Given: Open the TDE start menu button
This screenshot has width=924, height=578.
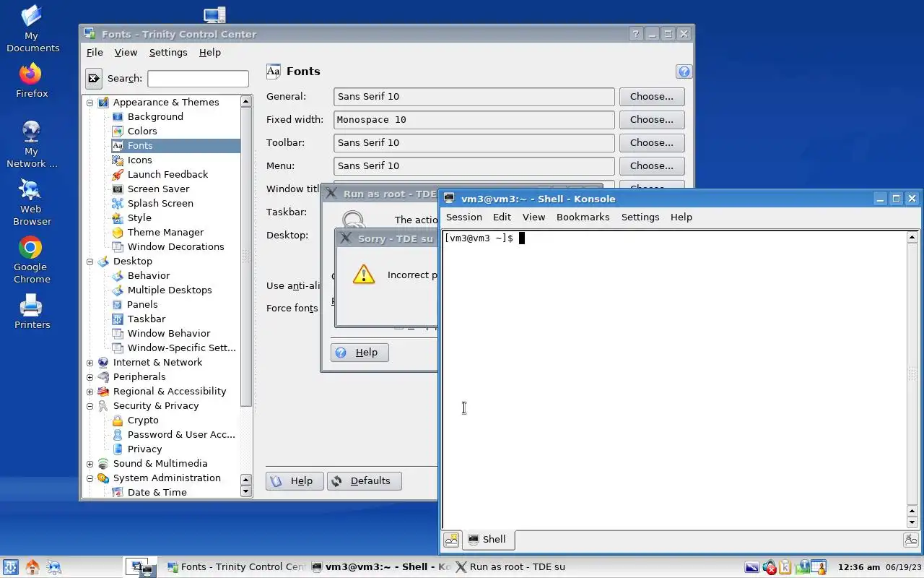Looking at the screenshot, I should pos(11,567).
